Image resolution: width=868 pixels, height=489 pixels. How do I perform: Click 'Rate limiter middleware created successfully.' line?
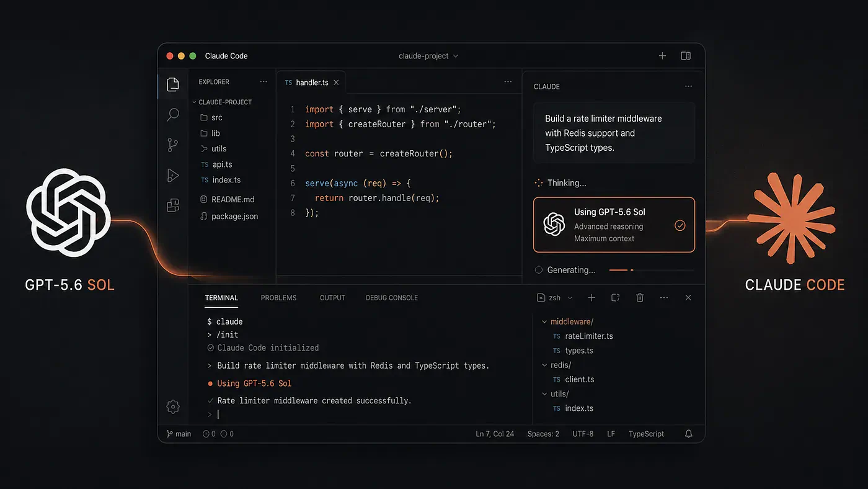pos(309,401)
